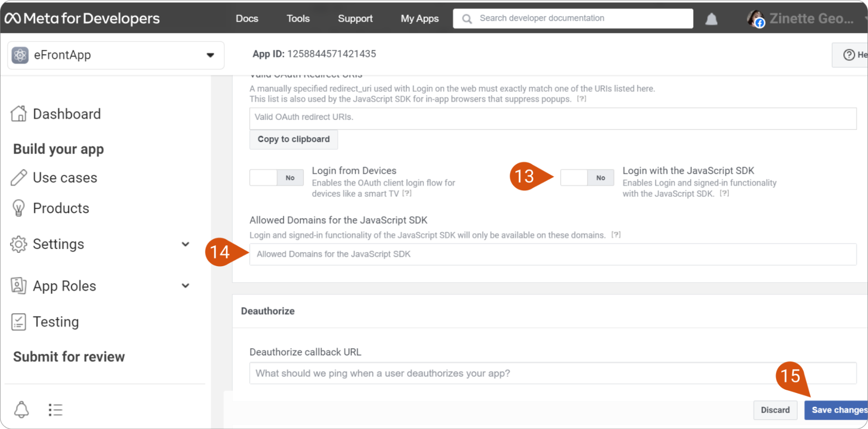Click the Build your app heading

coord(59,149)
